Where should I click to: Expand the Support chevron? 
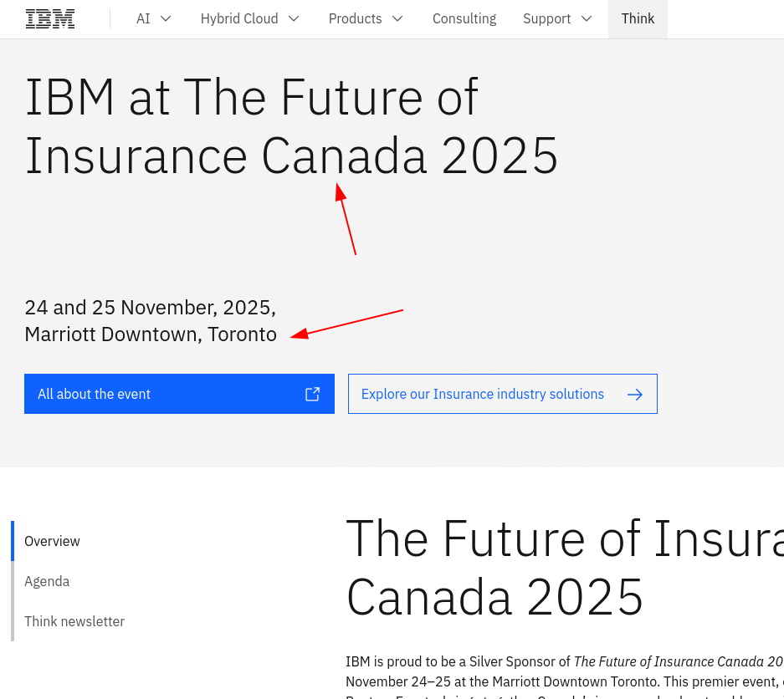coord(587,18)
